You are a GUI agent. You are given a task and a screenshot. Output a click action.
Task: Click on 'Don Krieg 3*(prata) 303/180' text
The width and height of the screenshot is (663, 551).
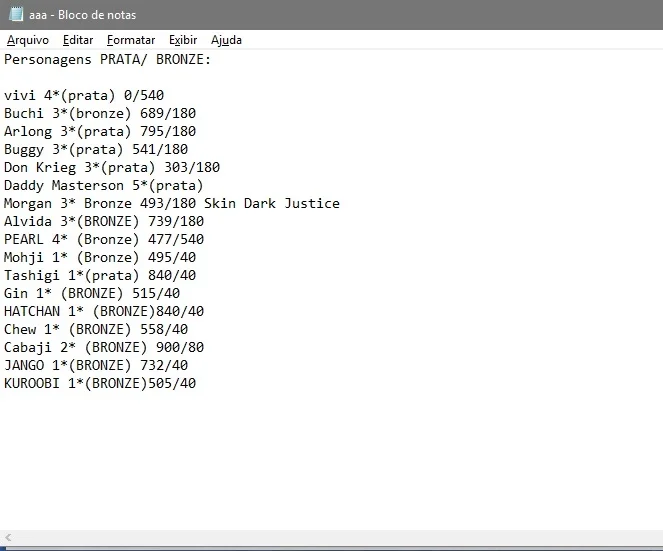point(112,167)
